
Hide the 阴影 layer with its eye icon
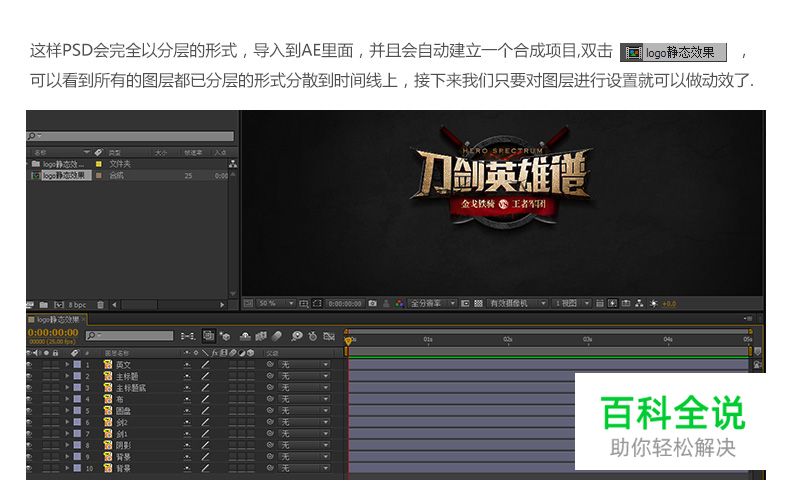(x=29, y=445)
